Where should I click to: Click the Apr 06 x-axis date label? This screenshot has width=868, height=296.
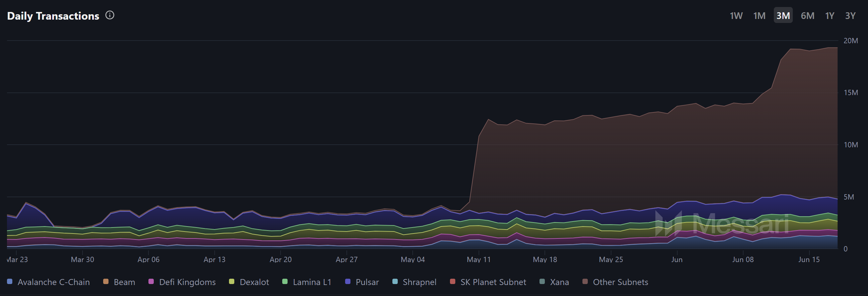(148, 259)
